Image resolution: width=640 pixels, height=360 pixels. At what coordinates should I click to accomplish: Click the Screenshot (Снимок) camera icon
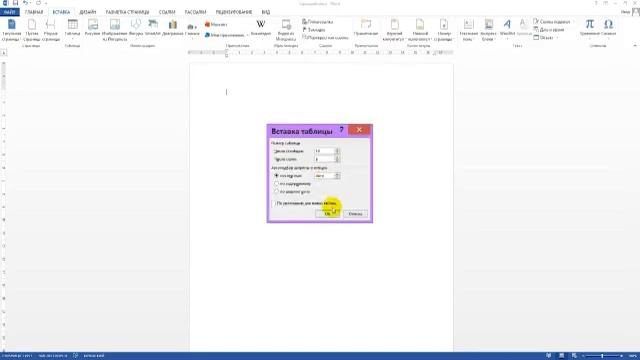(191, 26)
